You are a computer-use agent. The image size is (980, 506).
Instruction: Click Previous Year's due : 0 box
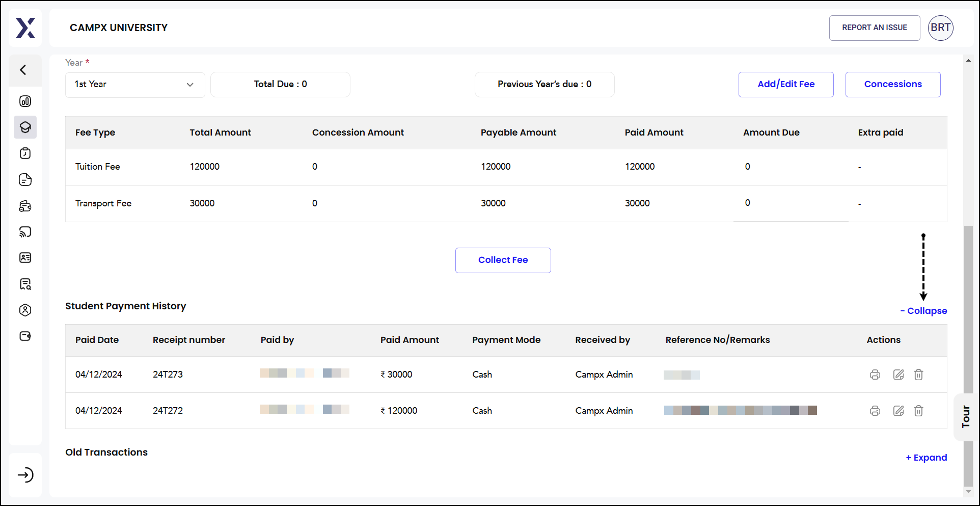coord(545,85)
